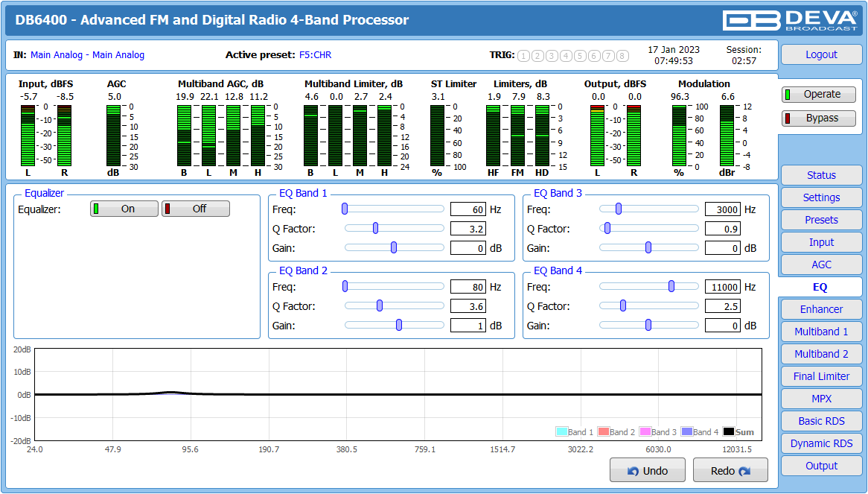Turn the Equalizer On

124,209
